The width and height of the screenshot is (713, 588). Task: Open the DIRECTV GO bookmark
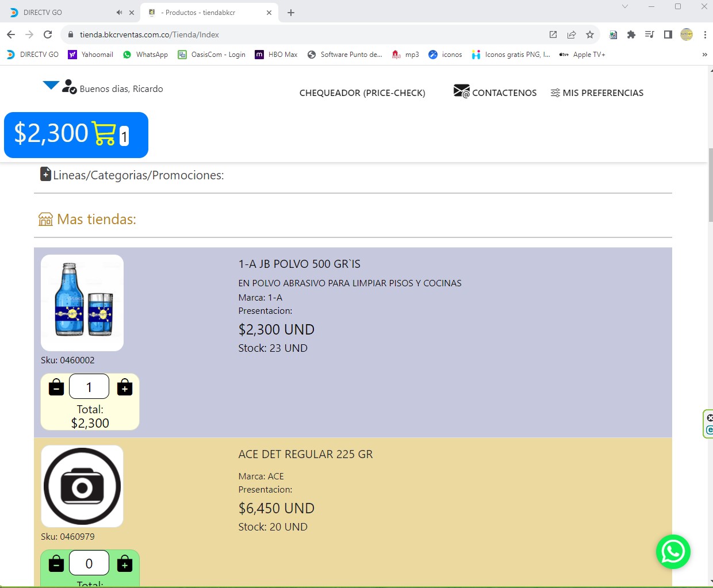[33, 55]
